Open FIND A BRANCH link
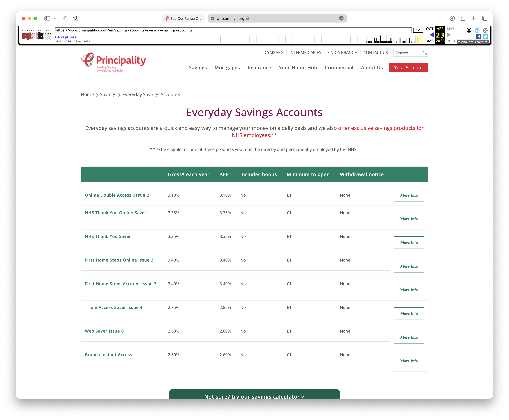509x420 pixels. point(342,53)
